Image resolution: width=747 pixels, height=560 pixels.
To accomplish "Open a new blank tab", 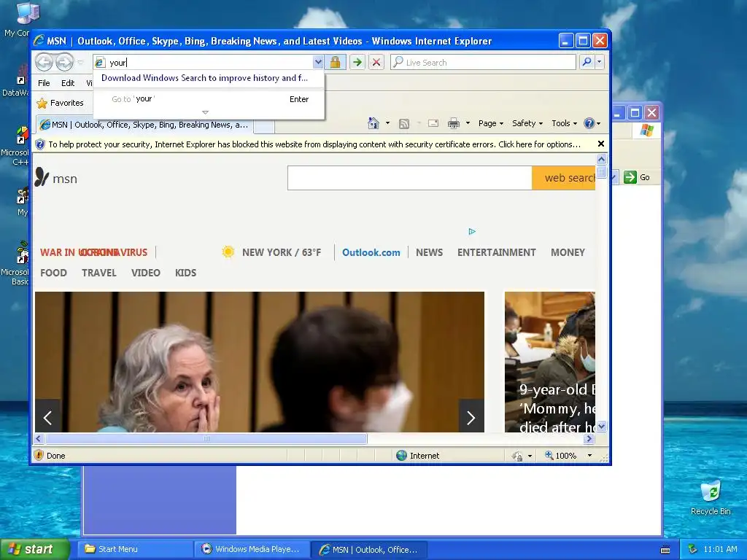I will click(263, 126).
